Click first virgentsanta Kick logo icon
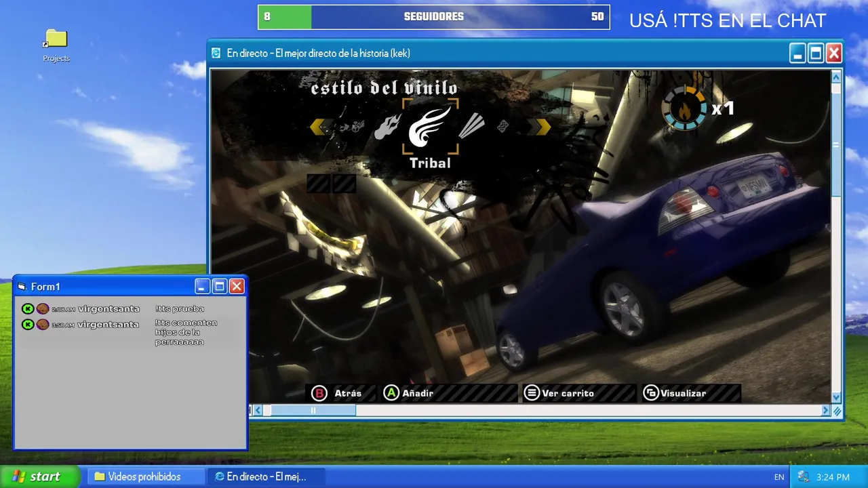868x488 pixels. [x=28, y=308]
